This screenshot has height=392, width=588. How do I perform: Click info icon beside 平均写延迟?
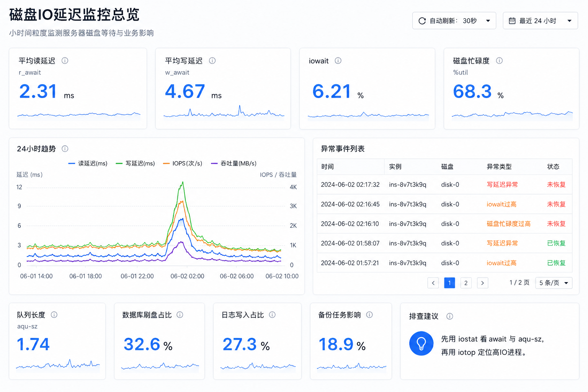click(x=212, y=60)
